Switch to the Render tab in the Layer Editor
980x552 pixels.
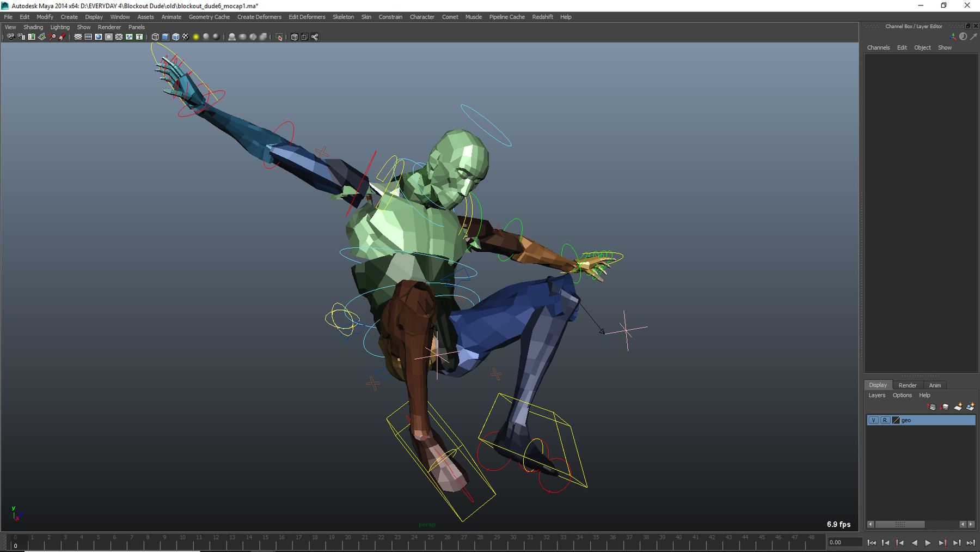pos(907,385)
